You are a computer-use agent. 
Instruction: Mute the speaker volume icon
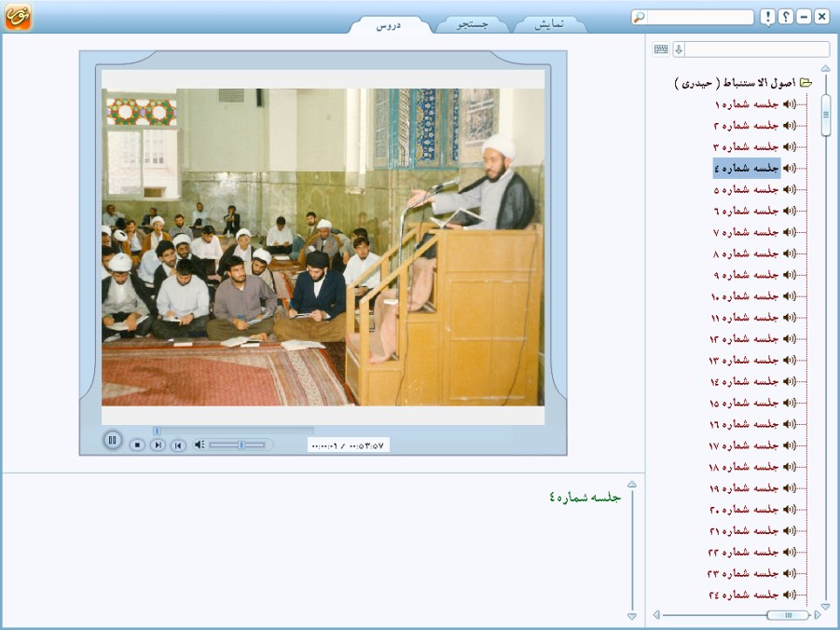tap(200, 445)
